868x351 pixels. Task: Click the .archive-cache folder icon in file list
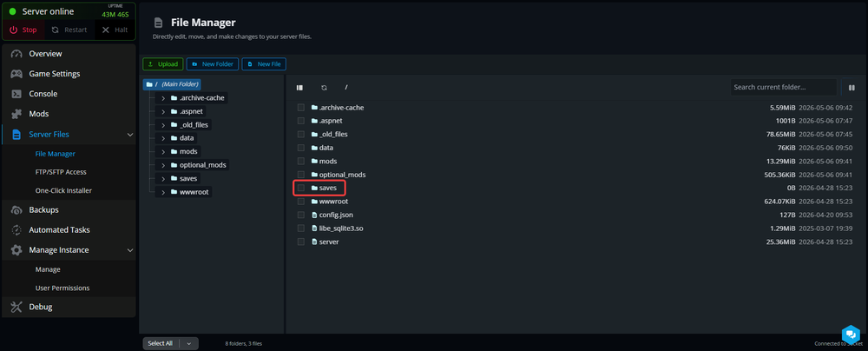click(x=314, y=108)
